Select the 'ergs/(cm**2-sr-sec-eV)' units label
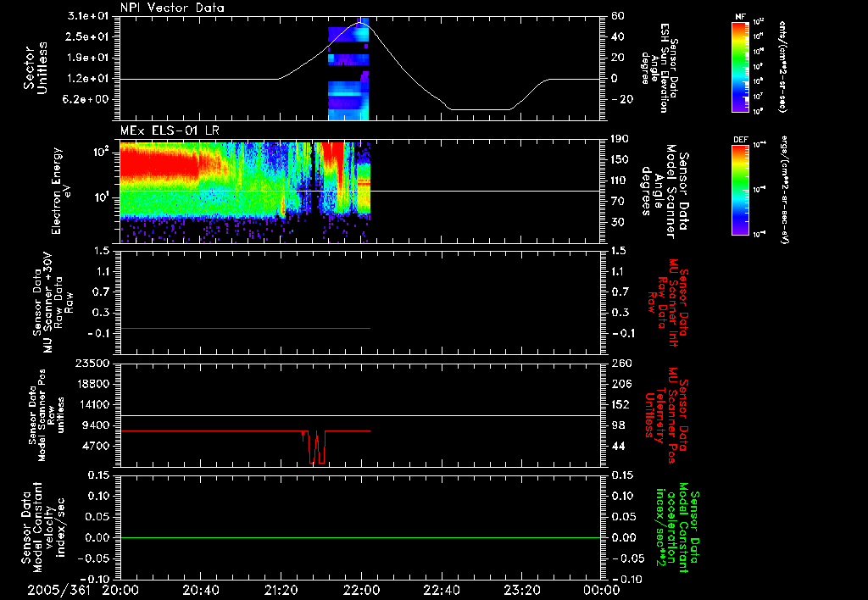This screenshot has width=868, height=600. pos(784,190)
